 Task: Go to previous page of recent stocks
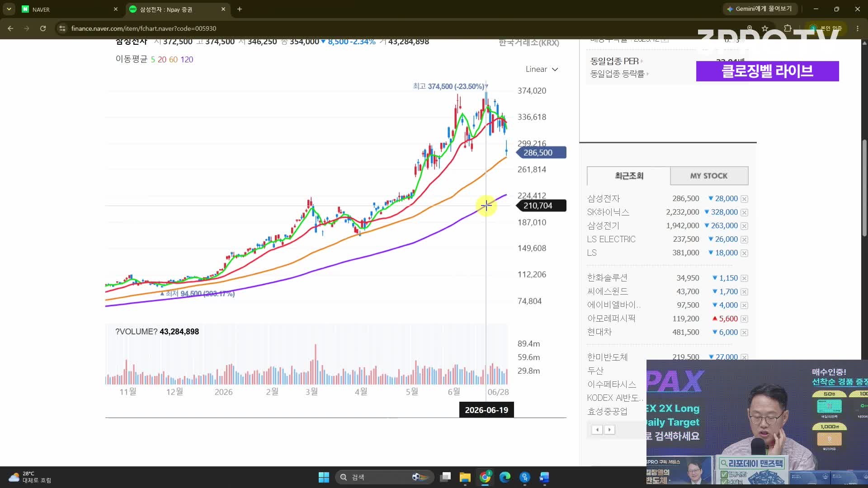[x=597, y=430]
